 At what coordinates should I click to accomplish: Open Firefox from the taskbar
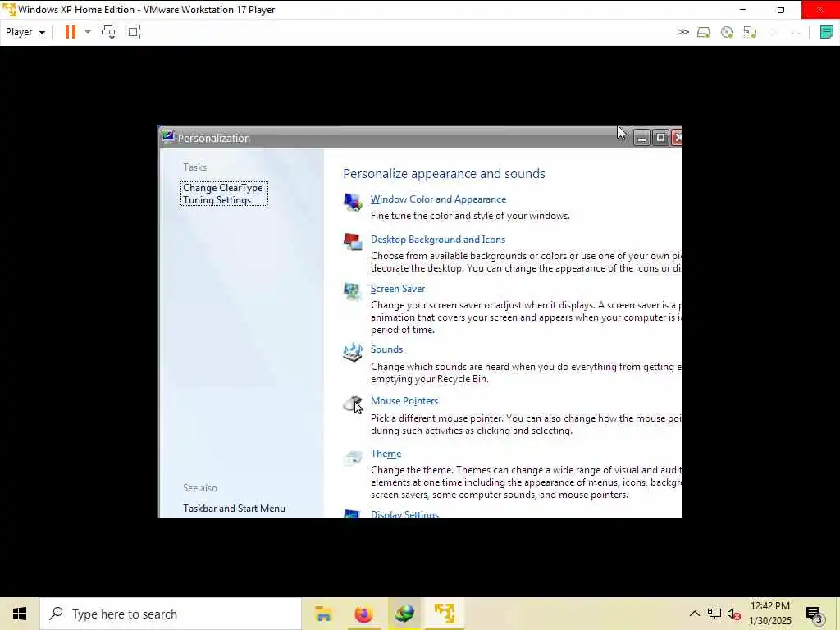pos(363,614)
